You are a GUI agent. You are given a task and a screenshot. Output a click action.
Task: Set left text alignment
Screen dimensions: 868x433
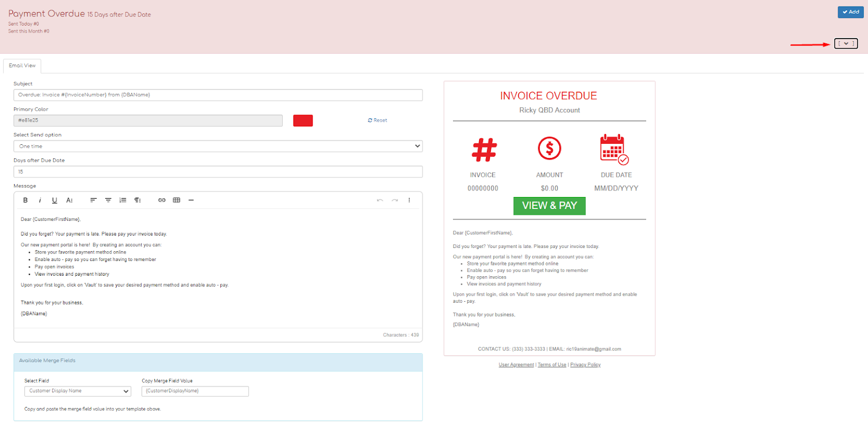(x=93, y=200)
